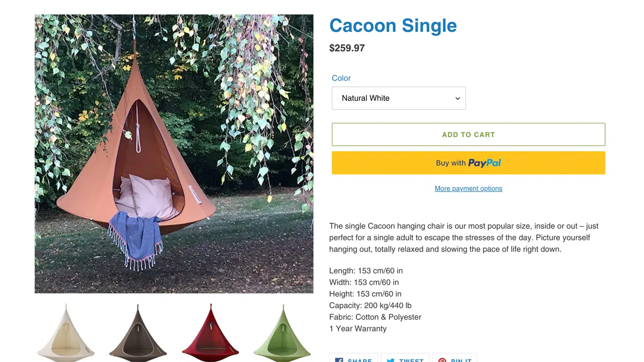Click the main hanging chair product photo
This screenshot has height=362, width=644.
(x=174, y=153)
